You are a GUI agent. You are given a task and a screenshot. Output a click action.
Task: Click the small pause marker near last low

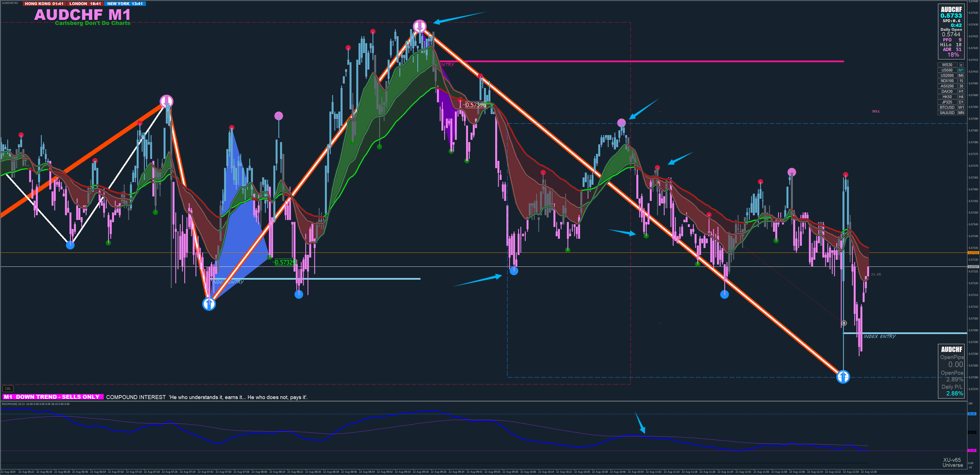(x=844, y=323)
